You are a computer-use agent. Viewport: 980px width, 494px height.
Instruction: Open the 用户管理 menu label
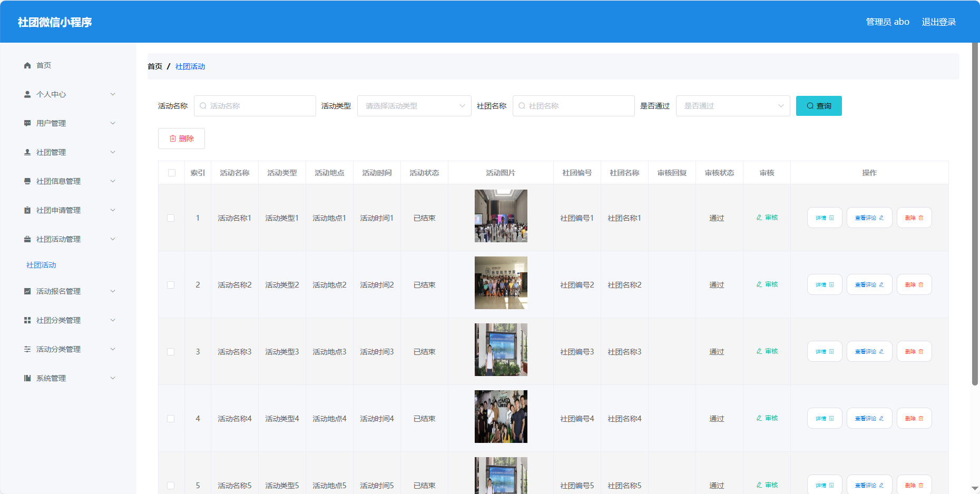(x=51, y=123)
